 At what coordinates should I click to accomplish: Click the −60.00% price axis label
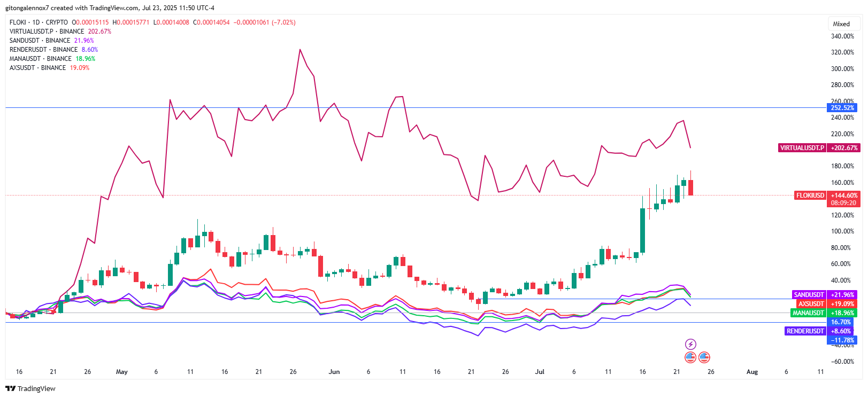click(x=842, y=362)
